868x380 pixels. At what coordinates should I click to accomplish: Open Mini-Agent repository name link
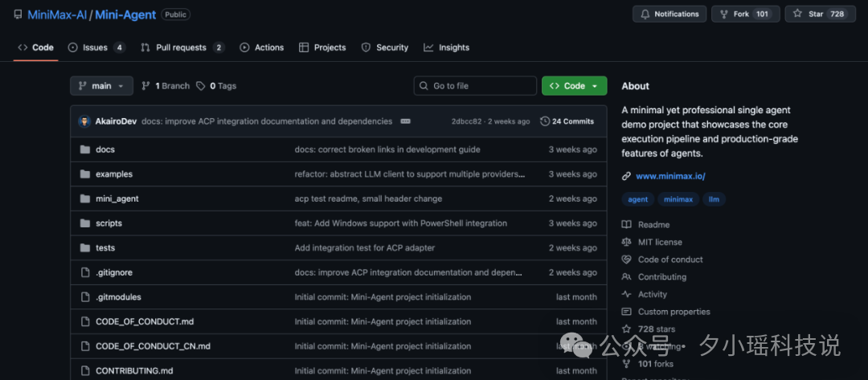(125, 15)
